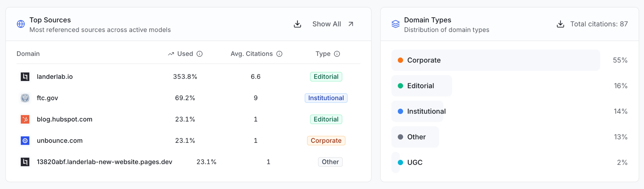Click the info icon beside Type
Viewport: 644px width, 189px height.
[x=337, y=54]
